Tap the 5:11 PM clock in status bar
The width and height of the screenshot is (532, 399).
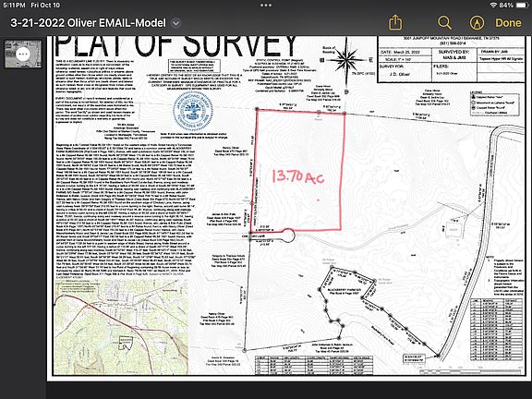click(x=14, y=6)
